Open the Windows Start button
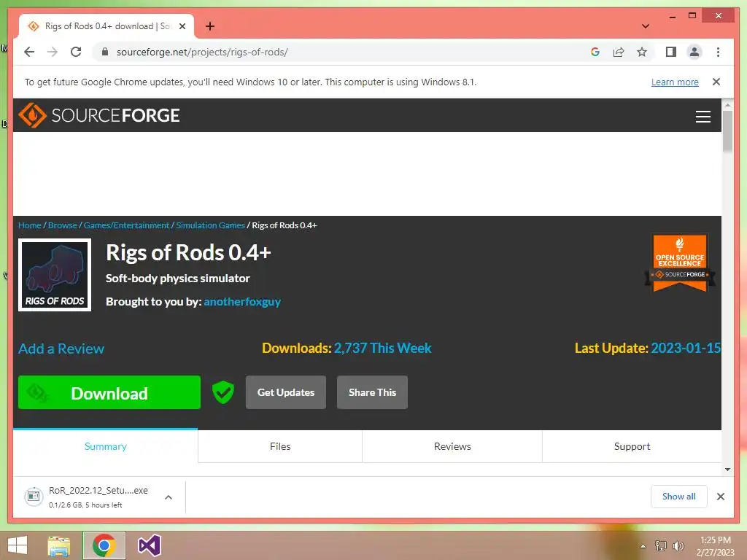747x560 pixels. coord(18,545)
